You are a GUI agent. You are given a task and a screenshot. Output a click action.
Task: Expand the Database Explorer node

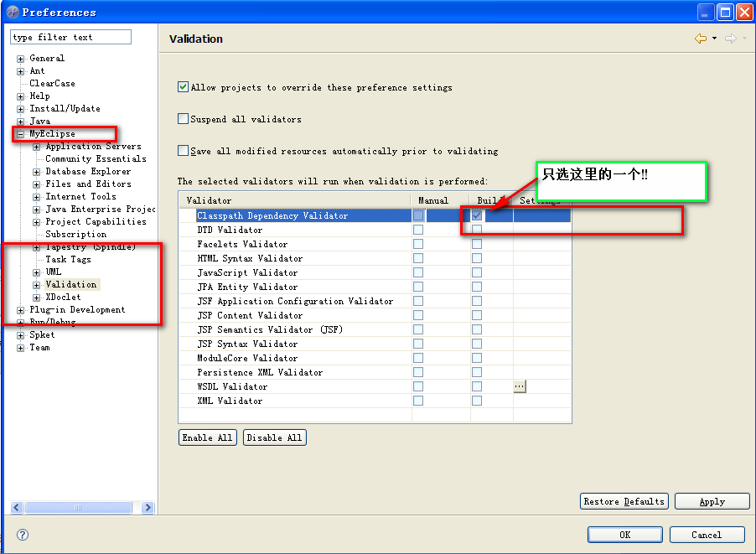point(36,172)
